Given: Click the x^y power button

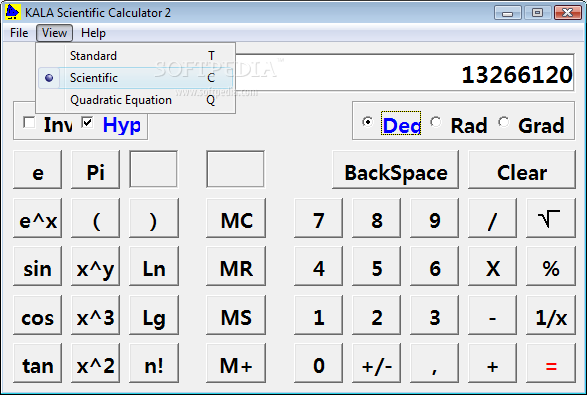Looking at the screenshot, I should click(x=95, y=266).
